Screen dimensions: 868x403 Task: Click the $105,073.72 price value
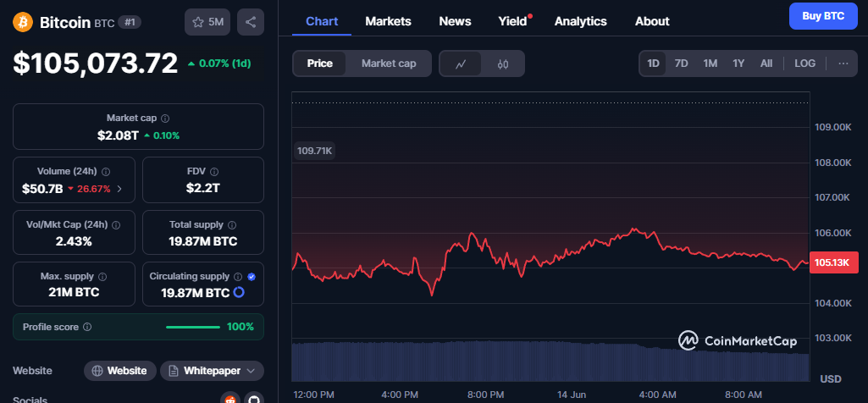coord(95,63)
